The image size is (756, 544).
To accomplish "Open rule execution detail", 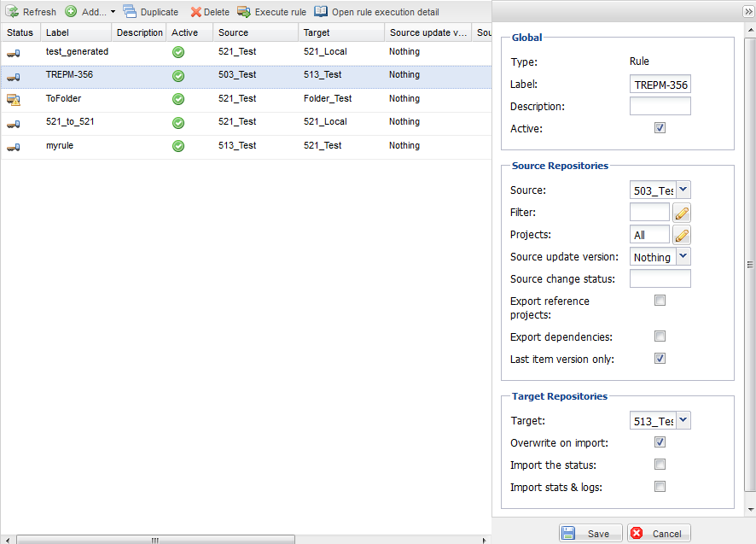I will click(321, 12).
